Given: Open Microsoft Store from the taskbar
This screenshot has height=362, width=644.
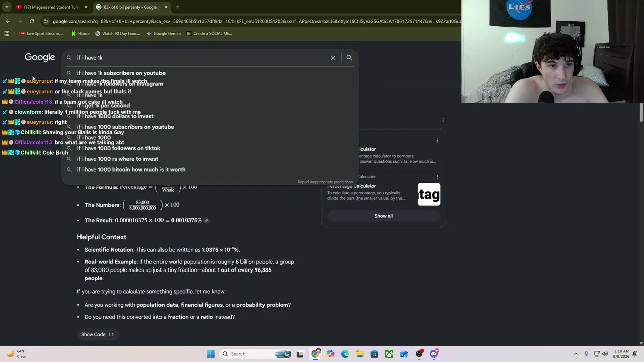Looking at the screenshot, I should point(374,354).
